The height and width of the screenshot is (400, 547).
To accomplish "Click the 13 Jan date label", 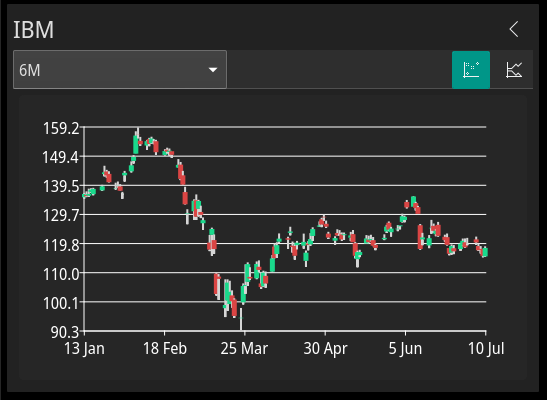I will pyautogui.click(x=84, y=348).
